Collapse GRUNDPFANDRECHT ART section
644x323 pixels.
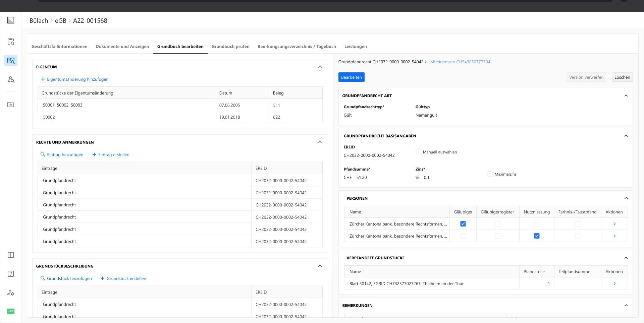(626, 95)
